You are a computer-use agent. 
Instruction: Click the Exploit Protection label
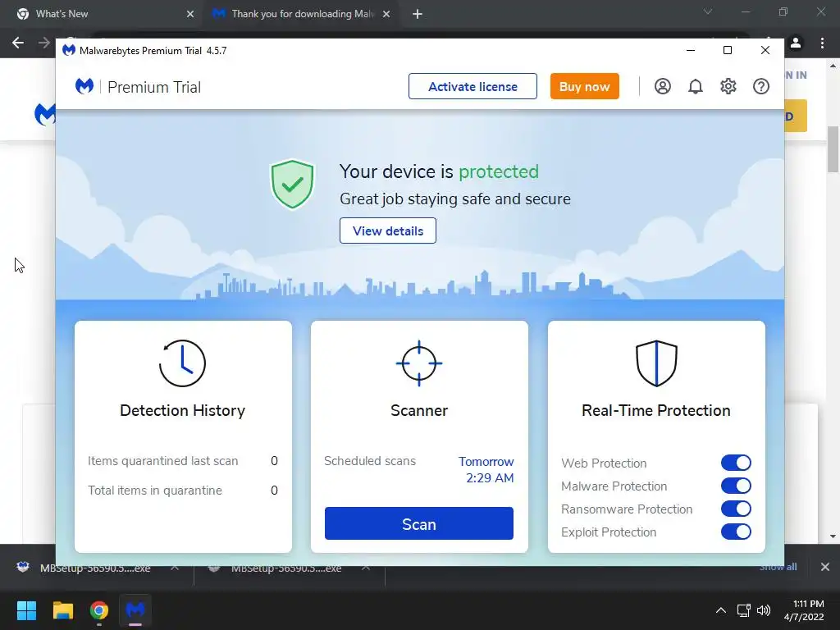tap(609, 532)
